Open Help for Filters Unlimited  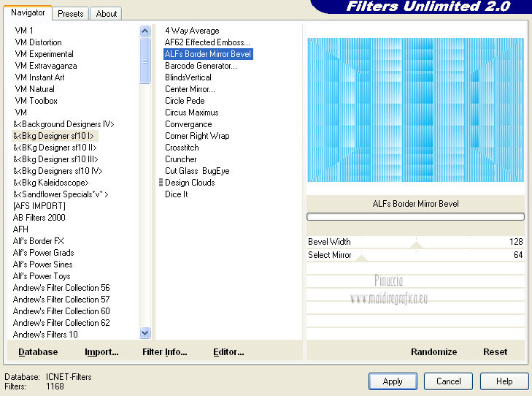(504, 381)
